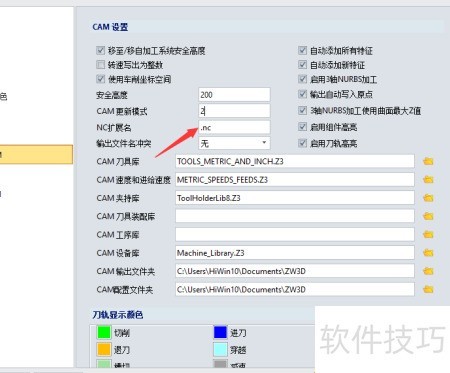Open 输出文件名冲突 dropdown showing 无
The height and width of the screenshot is (373, 450).
click(234, 143)
